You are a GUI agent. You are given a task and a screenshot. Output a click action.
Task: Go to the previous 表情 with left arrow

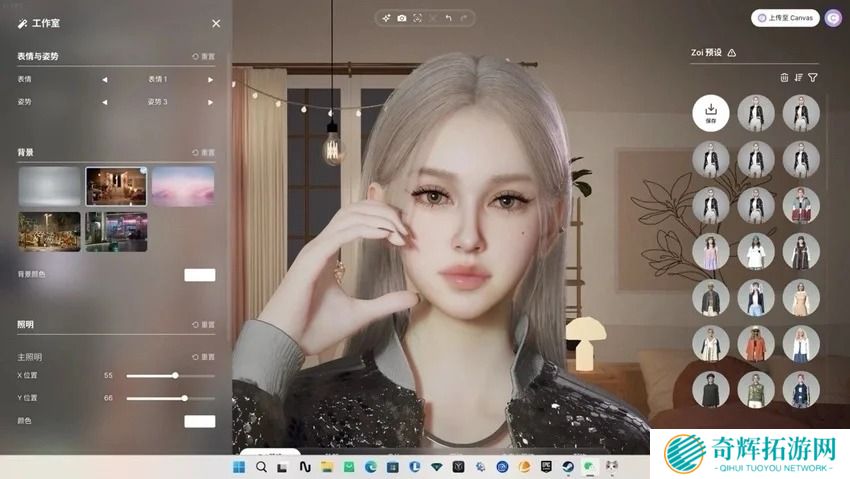pos(104,79)
